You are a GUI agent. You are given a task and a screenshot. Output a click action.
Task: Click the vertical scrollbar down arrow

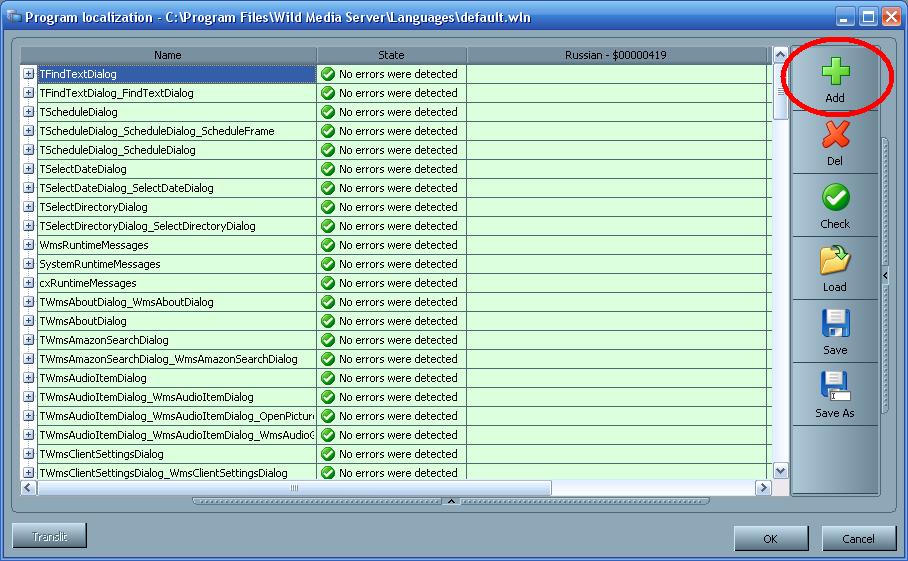click(780, 471)
